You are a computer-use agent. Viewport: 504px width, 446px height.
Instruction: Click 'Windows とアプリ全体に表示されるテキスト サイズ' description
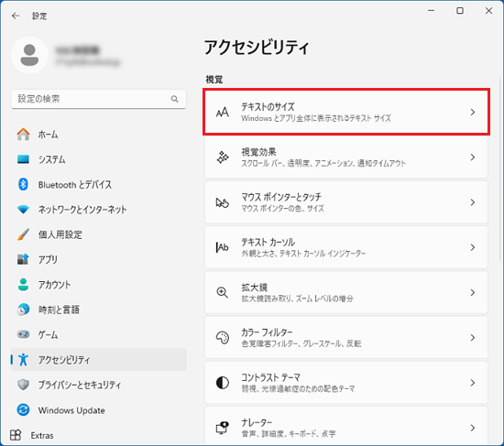coord(316,118)
